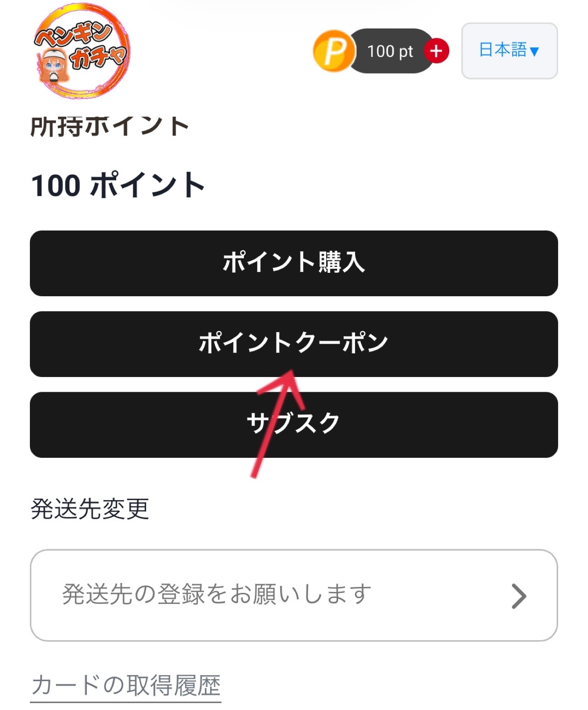Viewport: 588px width, 710px height.
Task: Tap the 100 pt balance pill
Action: tap(390, 51)
